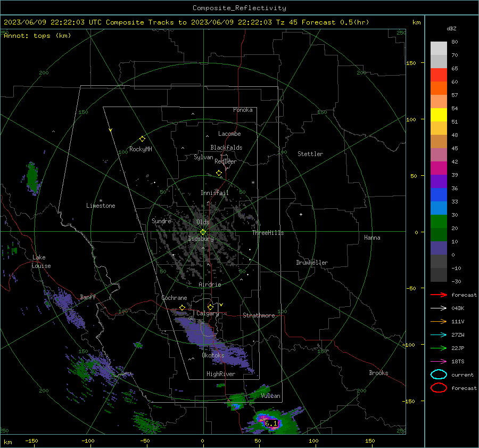Click the Lacombe town label
Image resolution: width=479 pixels, height=448 pixels.
tap(229, 134)
